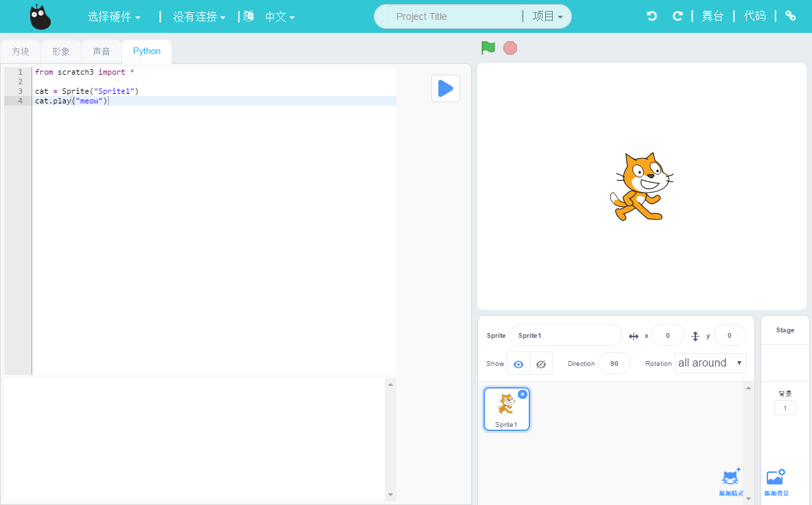Click the 添加背景 add backdrop icon
Screen dimensions: 812x505
[774, 476]
